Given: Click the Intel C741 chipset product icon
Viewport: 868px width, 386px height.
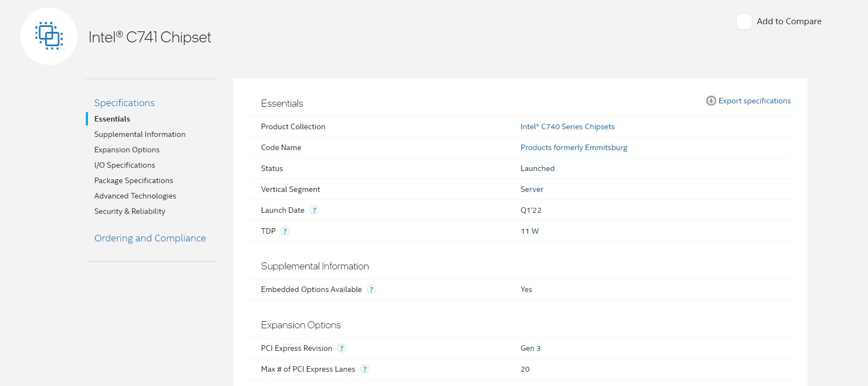Looking at the screenshot, I should tap(49, 36).
